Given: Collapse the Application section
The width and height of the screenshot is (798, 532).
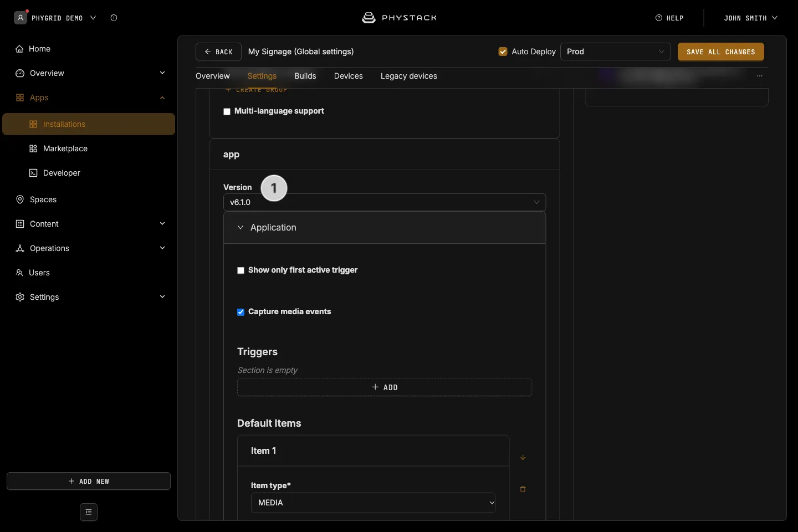Looking at the screenshot, I should pyautogui.click(x=385, y=227).
